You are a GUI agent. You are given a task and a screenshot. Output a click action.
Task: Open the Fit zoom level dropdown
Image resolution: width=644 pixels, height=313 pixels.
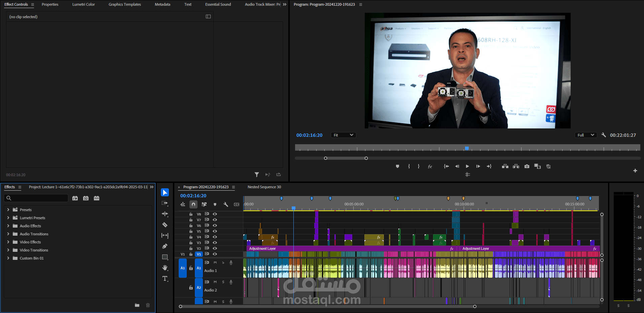(343, 135)
